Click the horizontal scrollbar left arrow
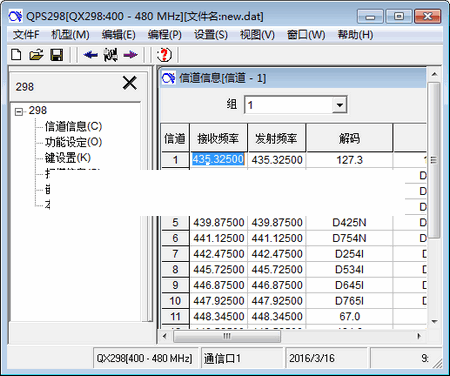 pyautogui.click(x=165, y=336)
